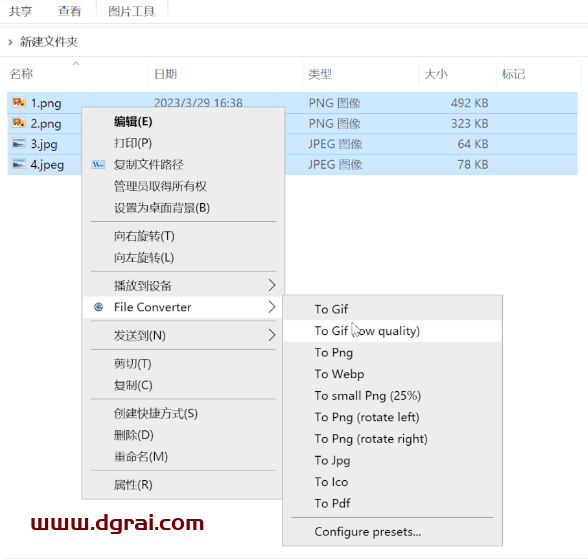Sort by 日期 column header
The width and height of the screenshot is (588, 560).
pyautogui.click(x=165, y=74)
